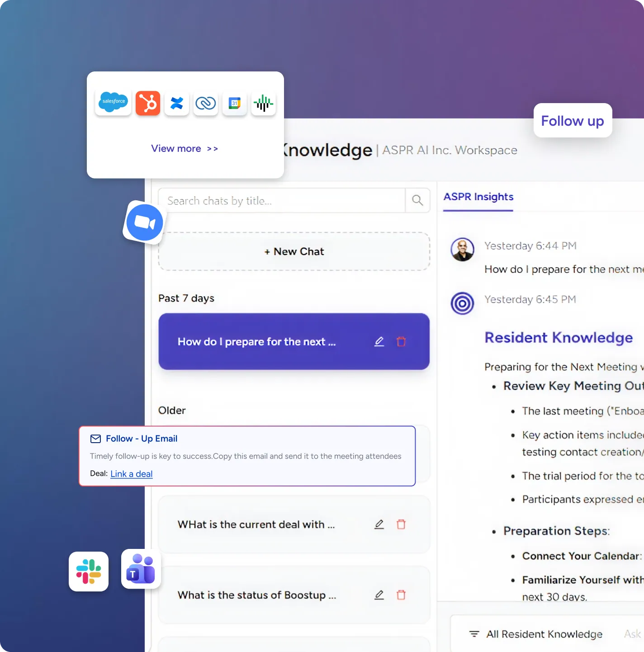Open the filter icon beside All Resident Knowledge
The image size is (644, 652).
pyautogui.click(x=474, y=634)
